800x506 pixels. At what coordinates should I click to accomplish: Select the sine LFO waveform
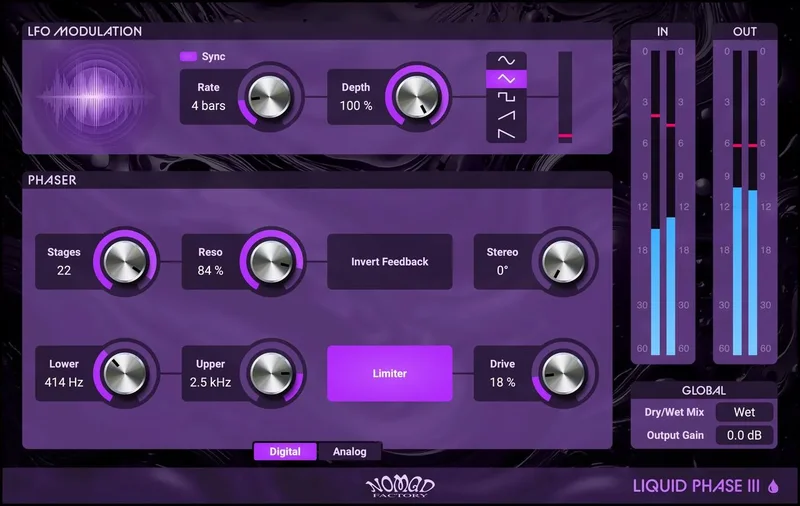pyautogui.click(x=506, y=61)
